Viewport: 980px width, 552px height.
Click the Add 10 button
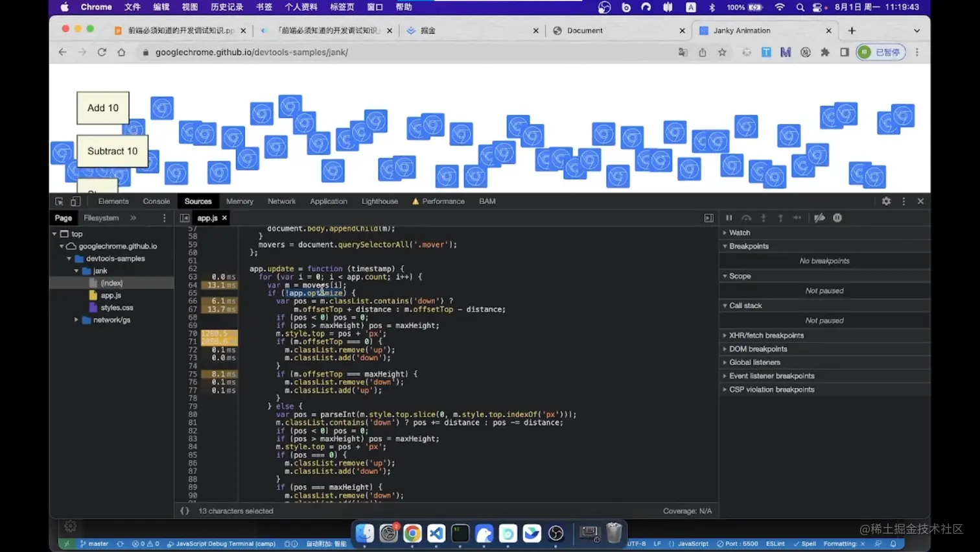(103, 108)
